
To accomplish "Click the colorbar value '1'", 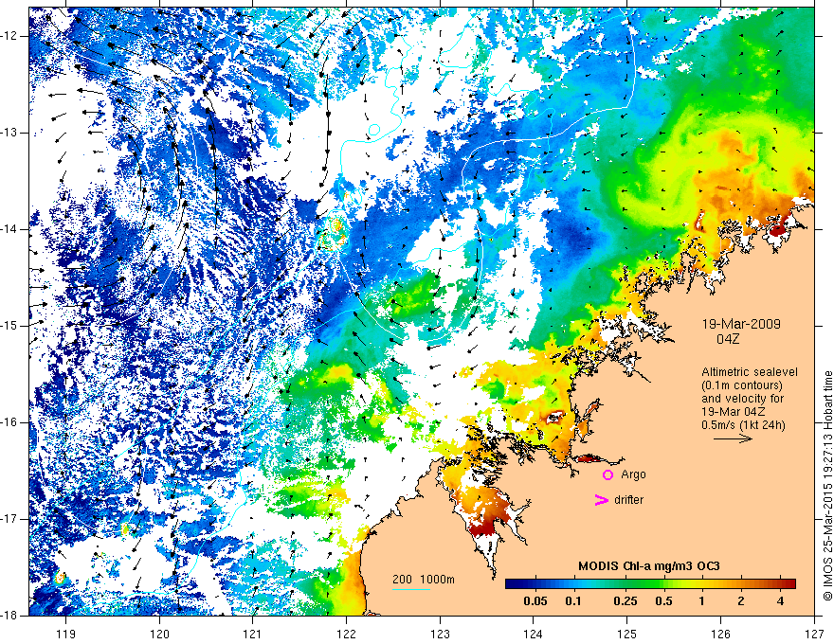I will coord(702,601).
